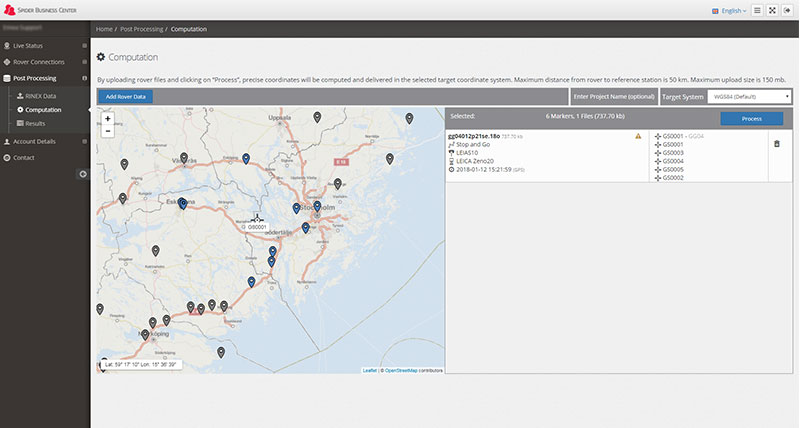Open the Target System WGS84 dropdown
The image size is (800, 428).
pyautogui.click(x=749, y=96)
